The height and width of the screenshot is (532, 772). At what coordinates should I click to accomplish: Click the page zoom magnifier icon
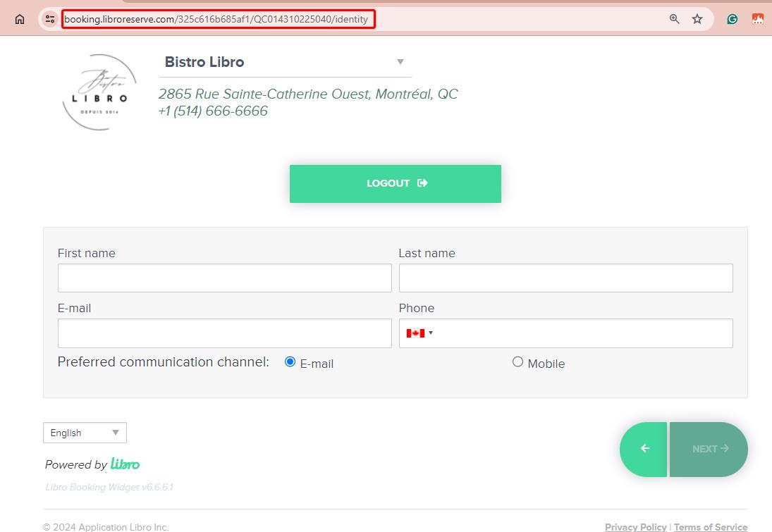click(674, 19)
